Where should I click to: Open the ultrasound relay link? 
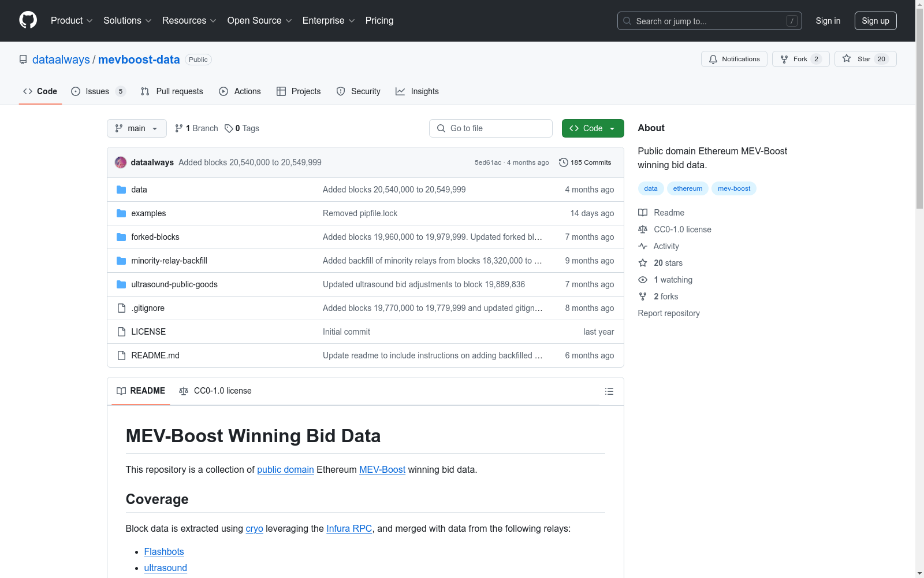click(x=166, y=568)
